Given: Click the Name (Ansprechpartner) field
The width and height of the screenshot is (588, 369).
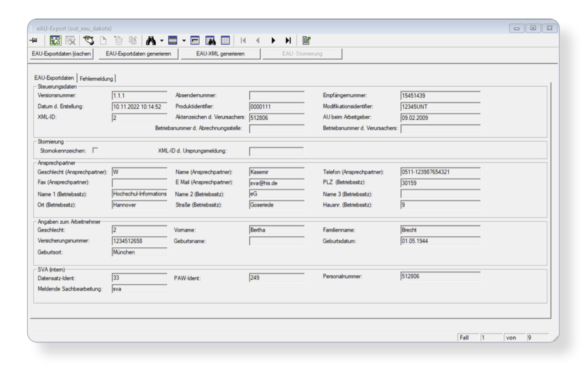Looking at the screenshot, I should coord(277,172).
